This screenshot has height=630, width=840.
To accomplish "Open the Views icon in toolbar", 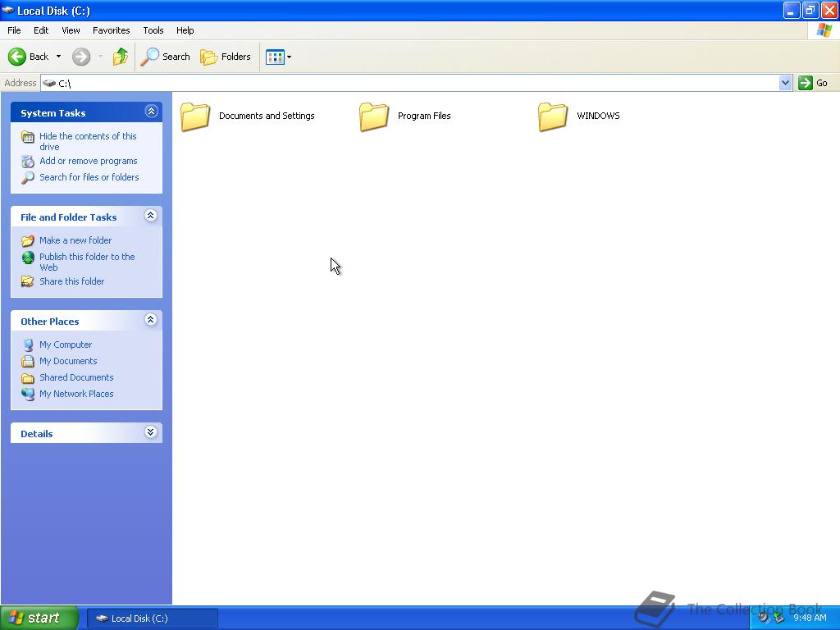I will tap(275, 57).
